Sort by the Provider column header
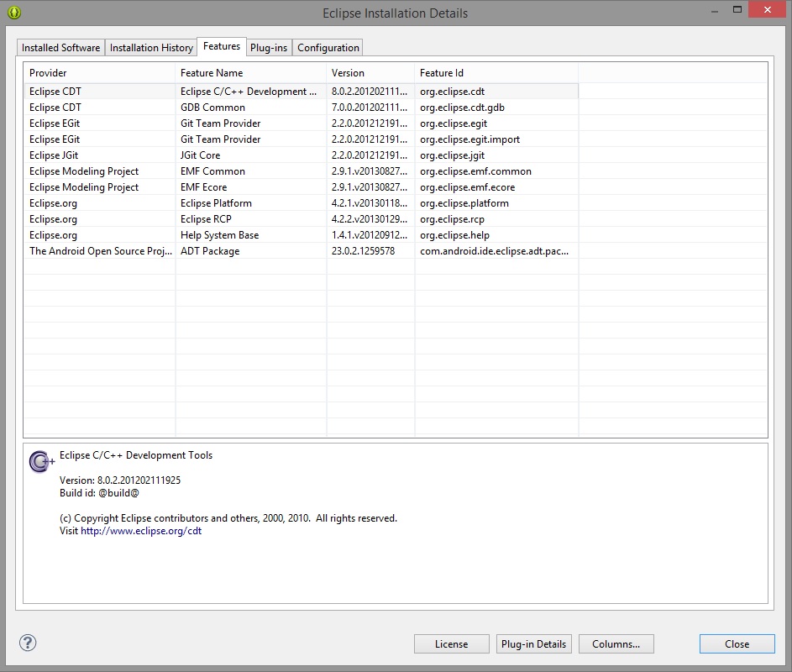792x672 pixels. point(99,73)
